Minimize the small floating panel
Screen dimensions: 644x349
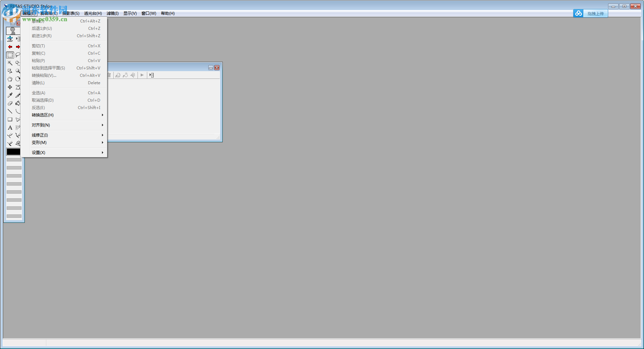(x=211, y=68)
